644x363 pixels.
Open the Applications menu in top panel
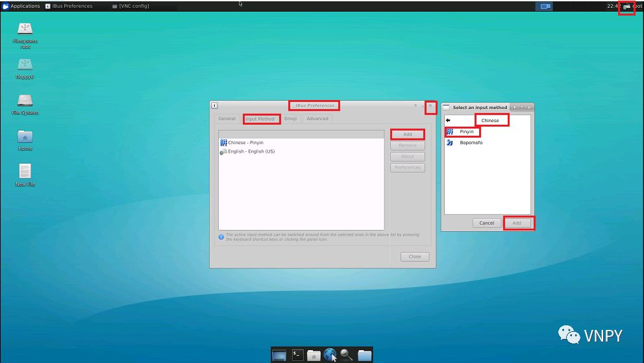[21, 6]
